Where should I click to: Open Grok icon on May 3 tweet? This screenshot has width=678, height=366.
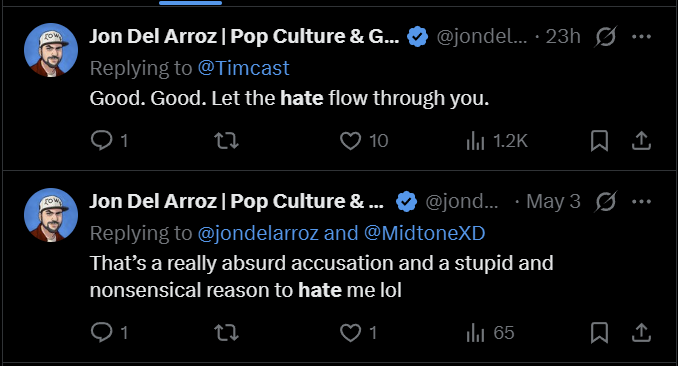(605, 201)
